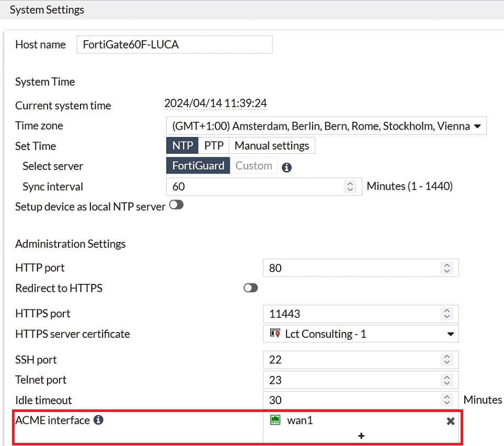
Task: Enable Redirect to HTTPS switch
Action: pos(250,288)
